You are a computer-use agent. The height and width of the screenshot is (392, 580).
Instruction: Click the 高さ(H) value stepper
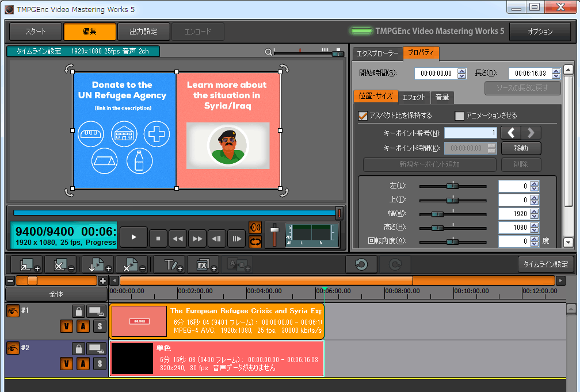pyautogui.click(x=534, y=228)
